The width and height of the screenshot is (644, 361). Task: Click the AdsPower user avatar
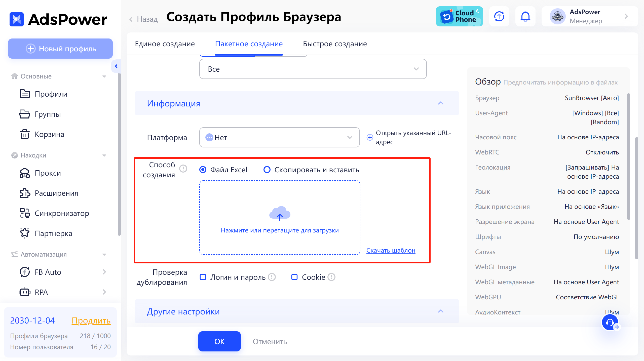(x=558, y=16)
